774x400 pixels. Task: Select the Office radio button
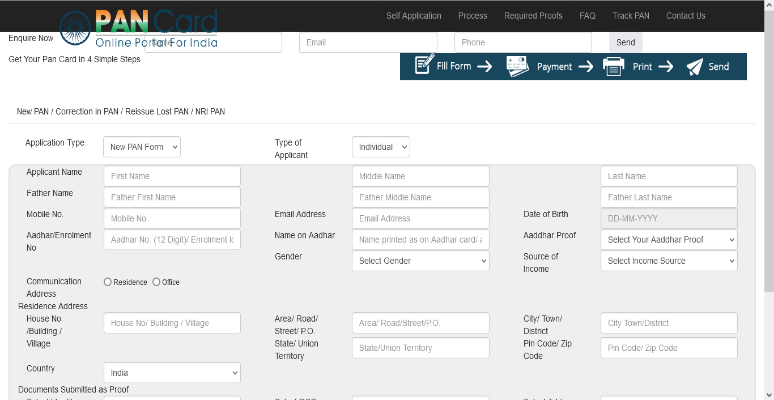(156, 282)
